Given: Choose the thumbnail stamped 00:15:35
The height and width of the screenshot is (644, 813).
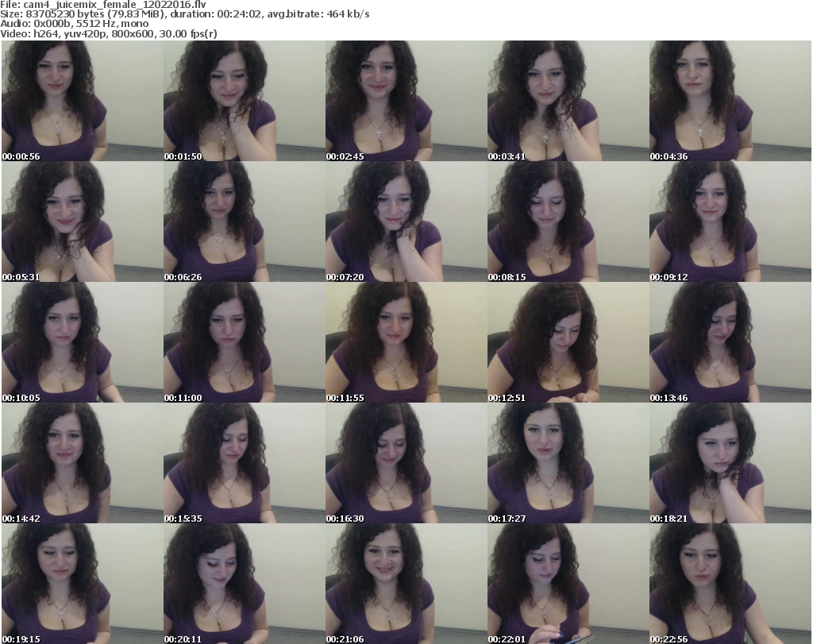Looking at the screenshot, I should [x=245, y=463].
